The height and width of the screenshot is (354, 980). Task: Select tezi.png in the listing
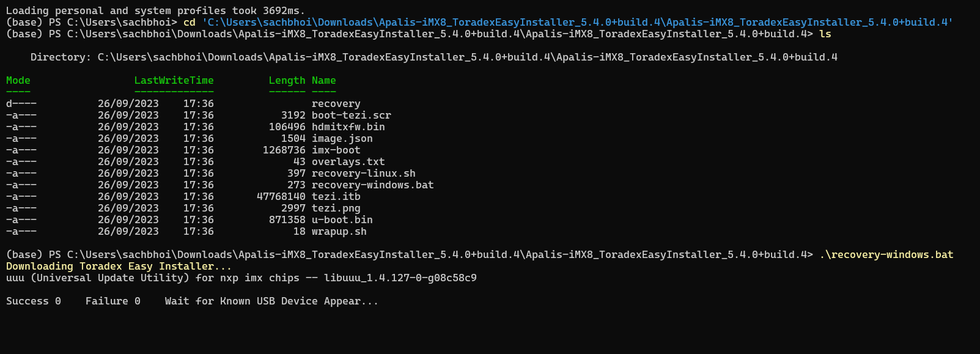pos(336,208)
